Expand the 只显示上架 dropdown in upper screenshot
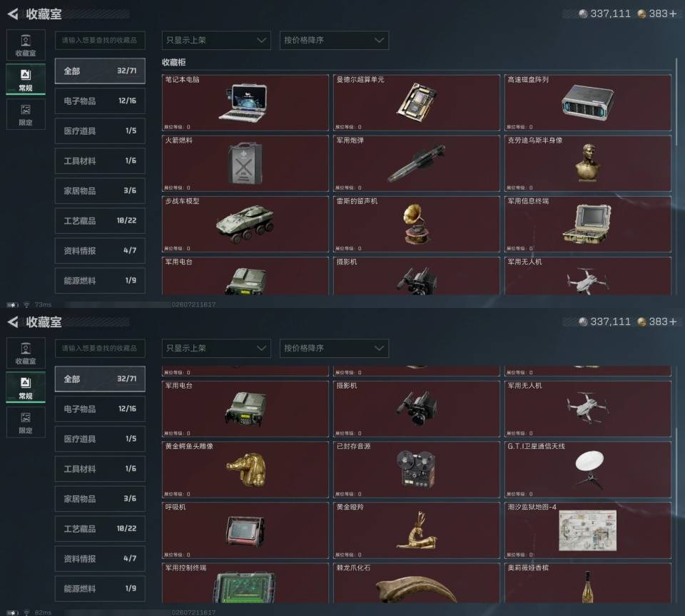 (x=216, y=40)
